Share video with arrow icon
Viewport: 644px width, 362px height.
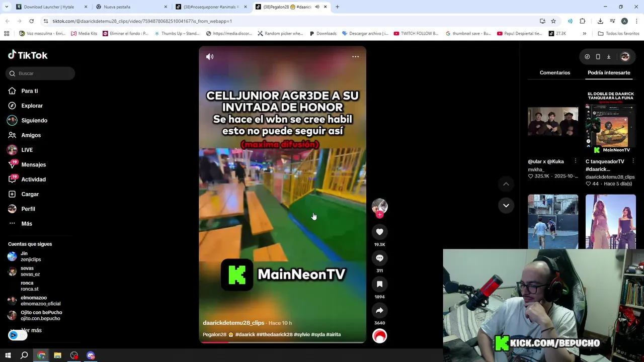pos(379,310)
